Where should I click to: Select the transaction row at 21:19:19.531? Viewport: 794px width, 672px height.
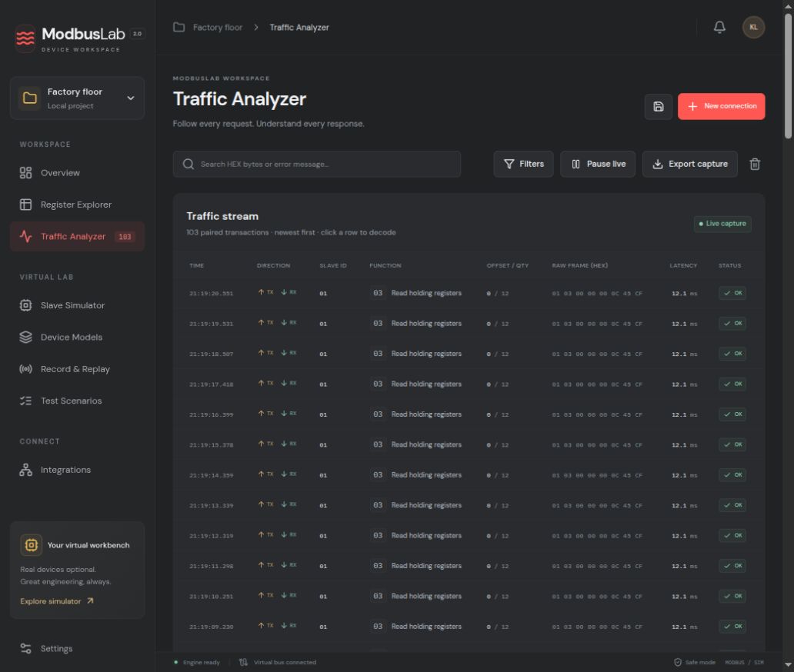click(x=469, y=324)
